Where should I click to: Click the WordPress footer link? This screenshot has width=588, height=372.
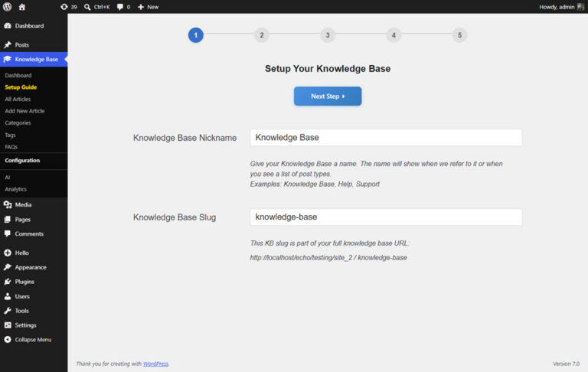tap(155, 364)
